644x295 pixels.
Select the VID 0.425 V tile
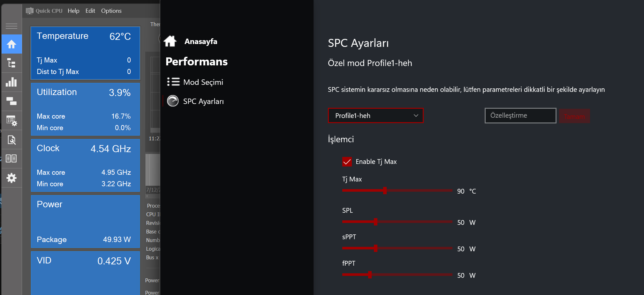coord(85,273)
